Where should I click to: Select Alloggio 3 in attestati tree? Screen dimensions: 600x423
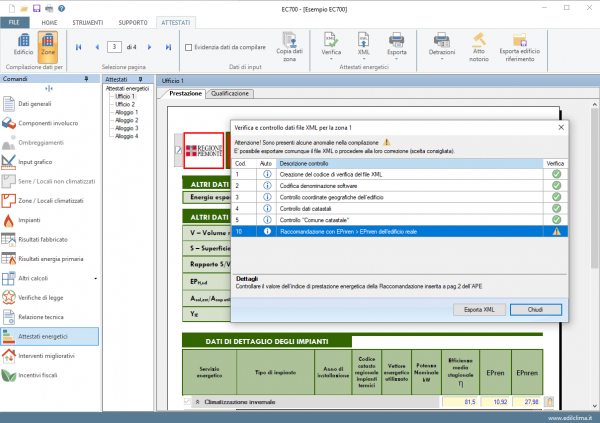tap(127, 128)
